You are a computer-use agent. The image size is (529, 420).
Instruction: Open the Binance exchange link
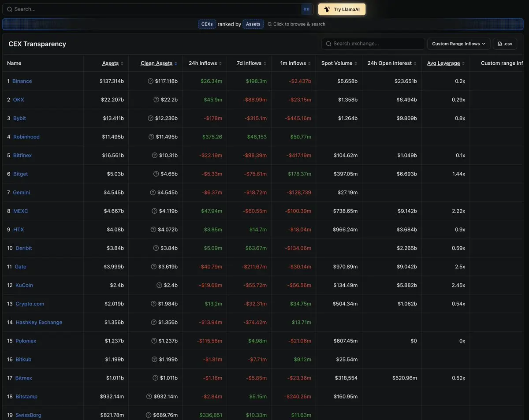[22, 81]
